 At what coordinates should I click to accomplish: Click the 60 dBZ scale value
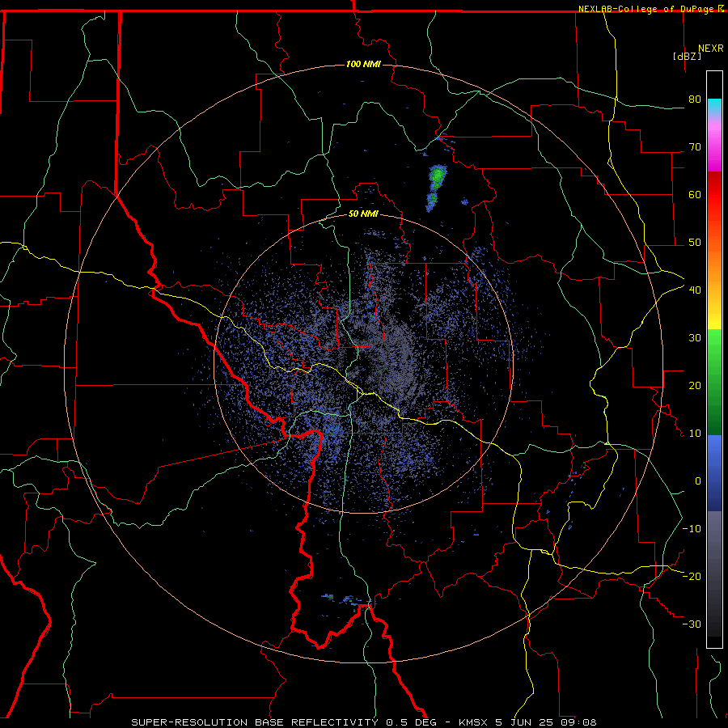pyautogui.click(x=695, y=194)
